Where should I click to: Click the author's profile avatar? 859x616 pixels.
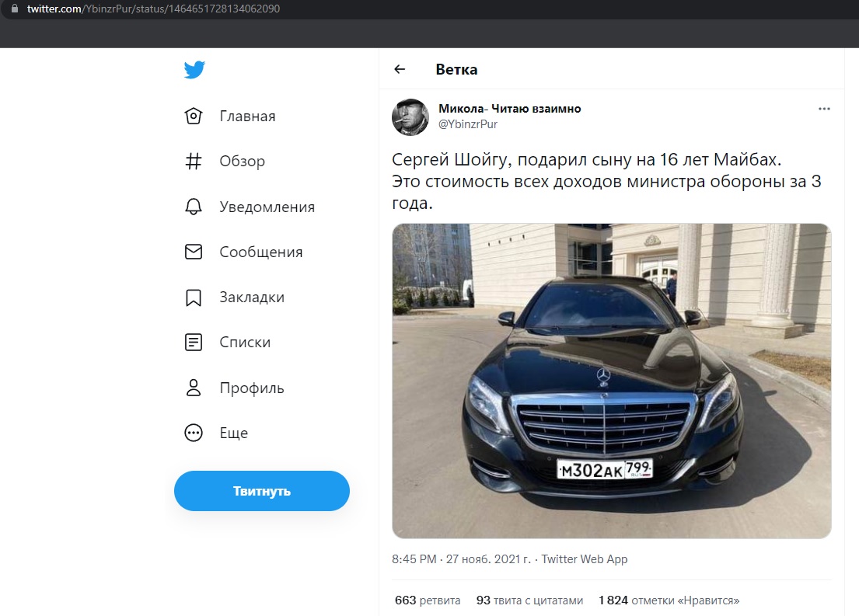click(410, 117)
